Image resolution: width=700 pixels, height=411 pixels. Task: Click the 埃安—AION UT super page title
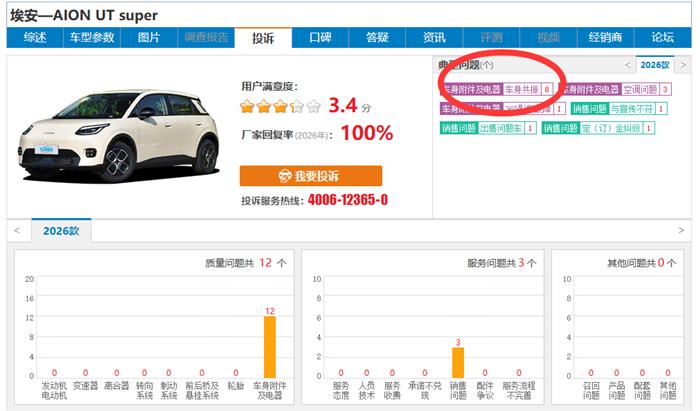(x=84, y=16)
